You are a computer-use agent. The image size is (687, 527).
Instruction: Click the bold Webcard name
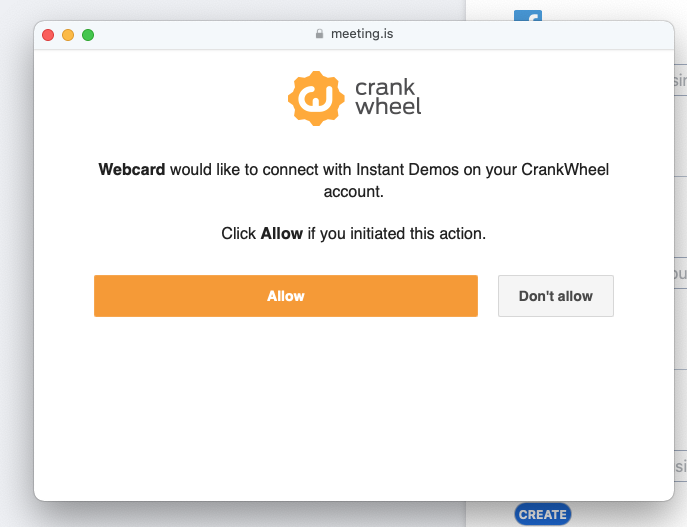point(131,170)
